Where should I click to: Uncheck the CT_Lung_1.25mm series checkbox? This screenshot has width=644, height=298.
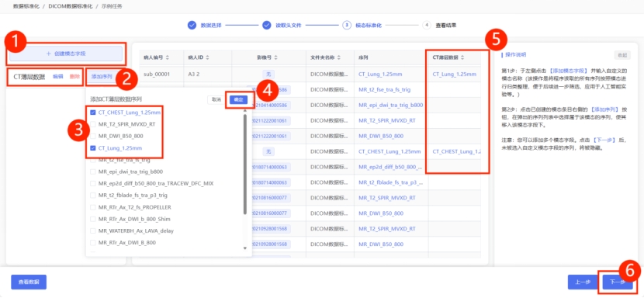(x=93, y=148)
